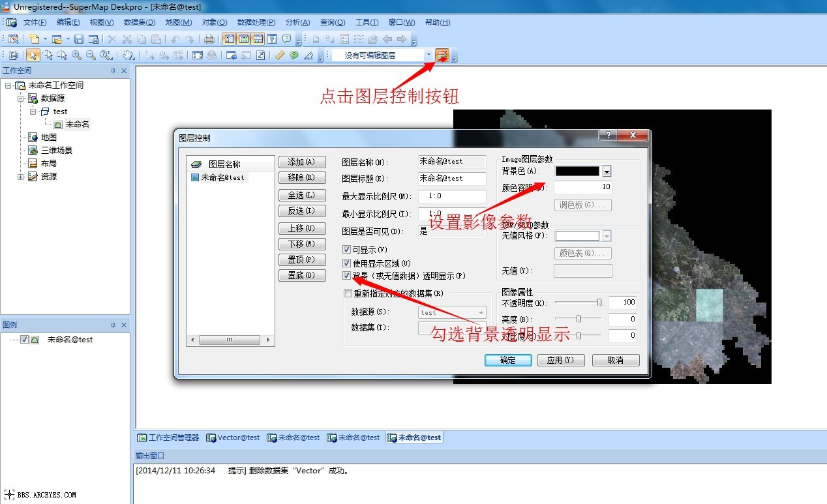Click the 应用(Y) button
Viewport: 827px width, 504px height.
[x=560, y=361]
